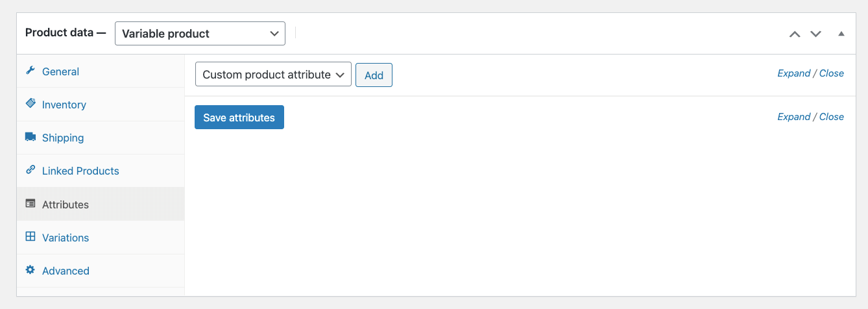Click the Attributes list icon

pyautogui.click(x=30, y=204)
